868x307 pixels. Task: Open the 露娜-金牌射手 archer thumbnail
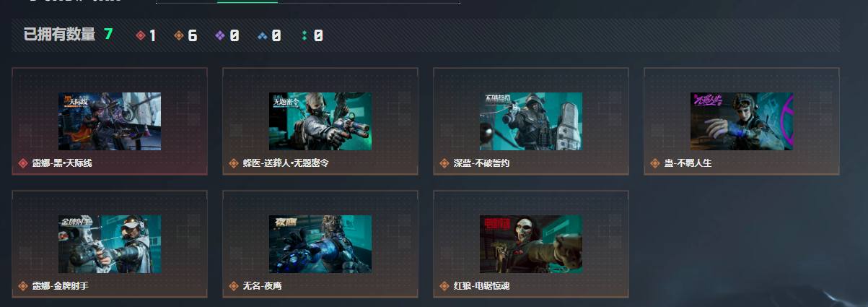click(x=110, y=244)
